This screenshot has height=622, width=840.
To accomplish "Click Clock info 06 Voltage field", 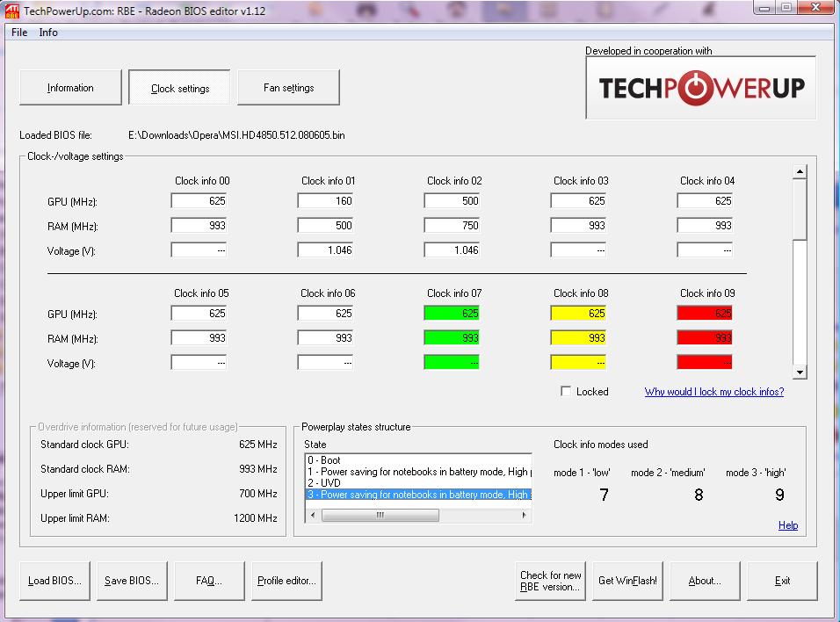I will 325,363.
